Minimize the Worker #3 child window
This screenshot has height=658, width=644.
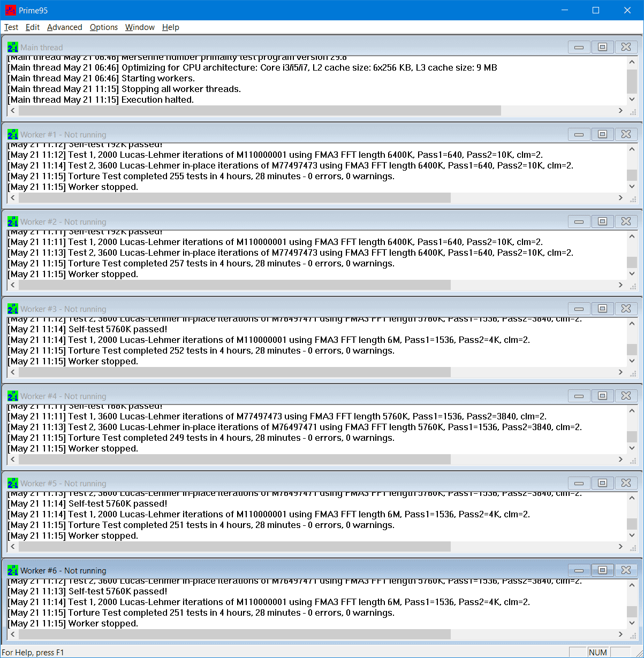(579, 309)
